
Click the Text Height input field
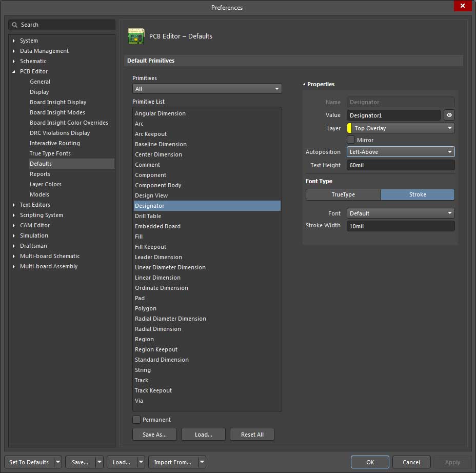pyautogui.click(x=401, y=165)
